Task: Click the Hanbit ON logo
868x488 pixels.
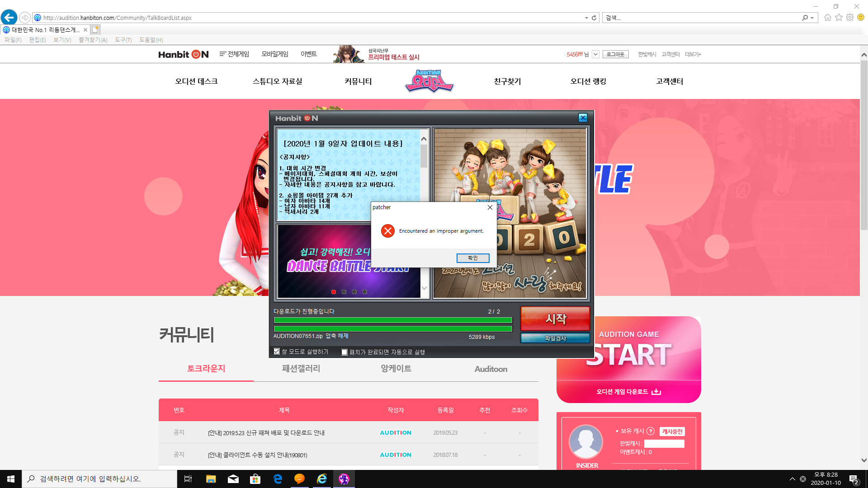Action: point(183,54)
